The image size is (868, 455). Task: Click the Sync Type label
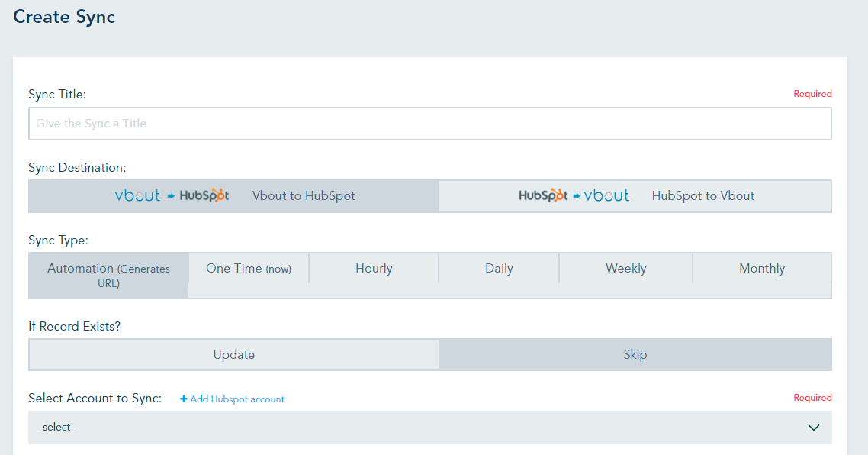pyautogui.click(x=58, y=240)
